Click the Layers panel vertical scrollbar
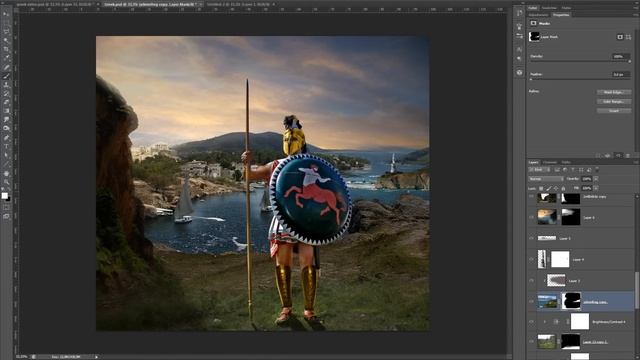The height and width of the screenshot is (360, 640). [x=636, y=290]
